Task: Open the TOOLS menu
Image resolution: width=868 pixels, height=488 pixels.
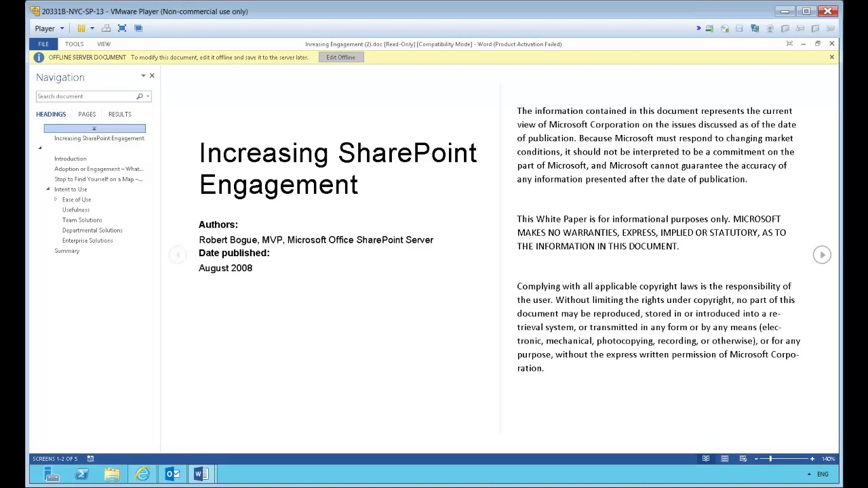Action: [75, 44]
